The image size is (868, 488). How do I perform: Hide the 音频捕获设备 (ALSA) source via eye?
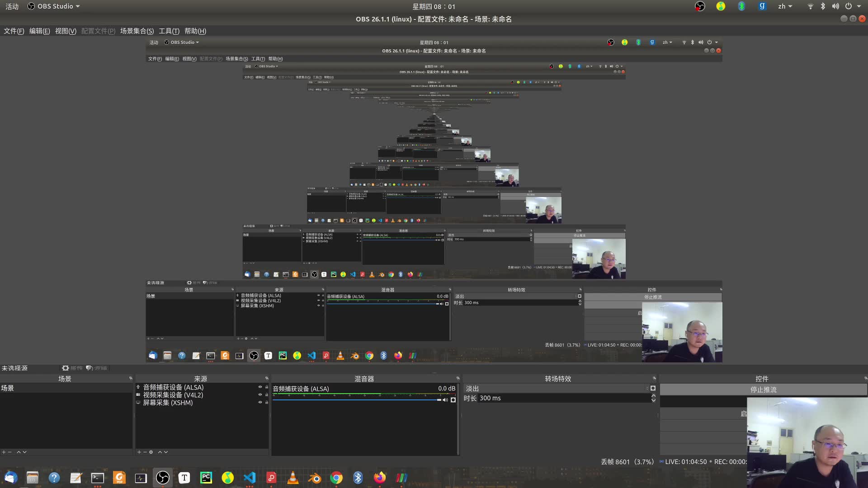tap(260, 387)
